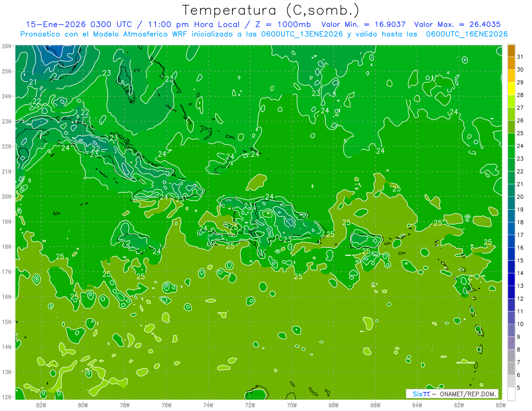Click the title "Temperatura (C,somb.)"

(x=271, y=10)
